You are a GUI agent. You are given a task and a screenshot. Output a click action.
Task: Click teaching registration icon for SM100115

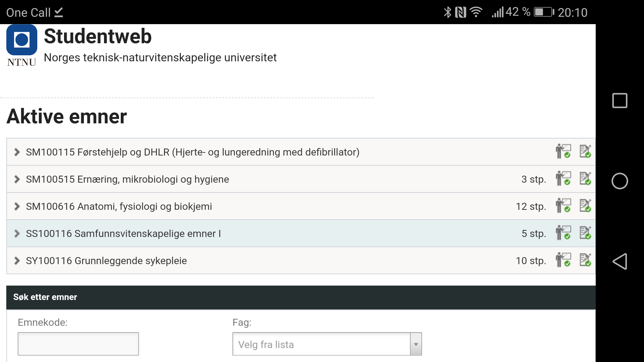tap(563, 152)
